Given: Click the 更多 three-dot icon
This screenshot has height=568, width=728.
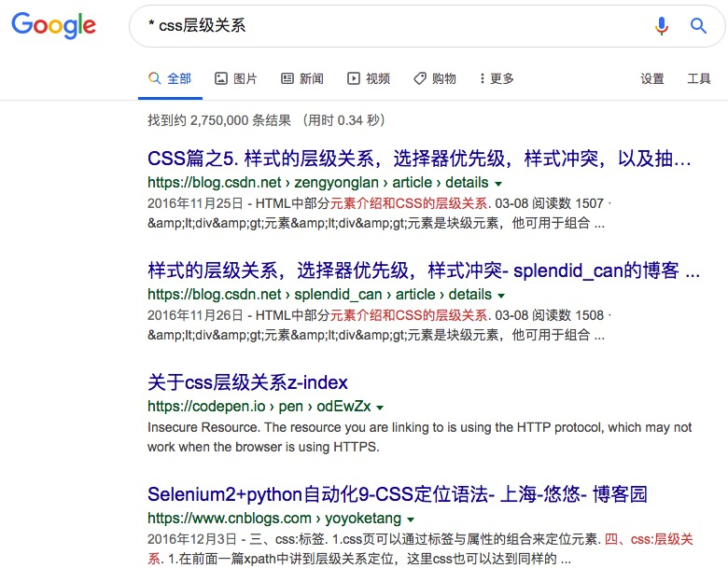Looking at the screenshot, I should (x=483, y=78).
